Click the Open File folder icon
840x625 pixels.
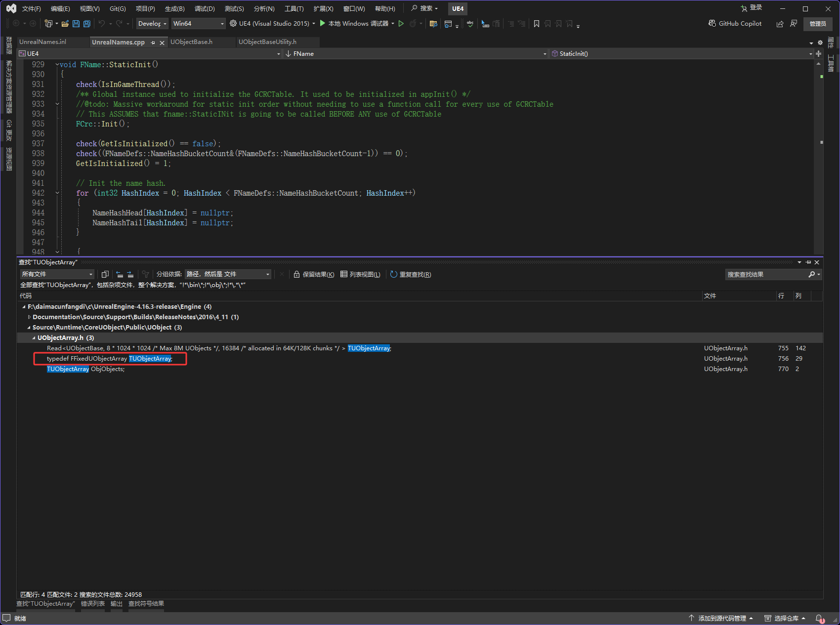click(65, 23)
